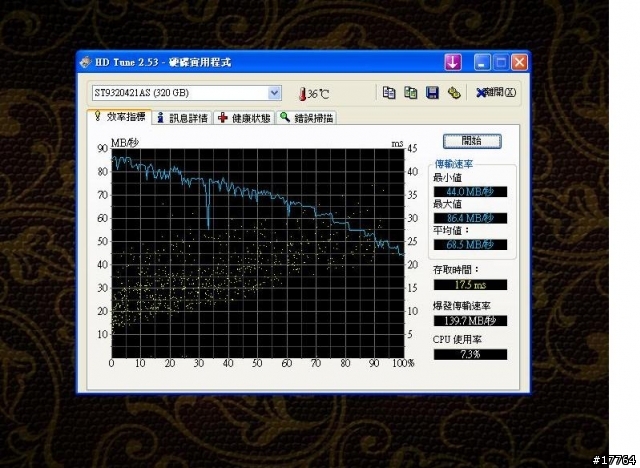
Task: Click the 離開 (X) exit button
Action: pos(496,93)
